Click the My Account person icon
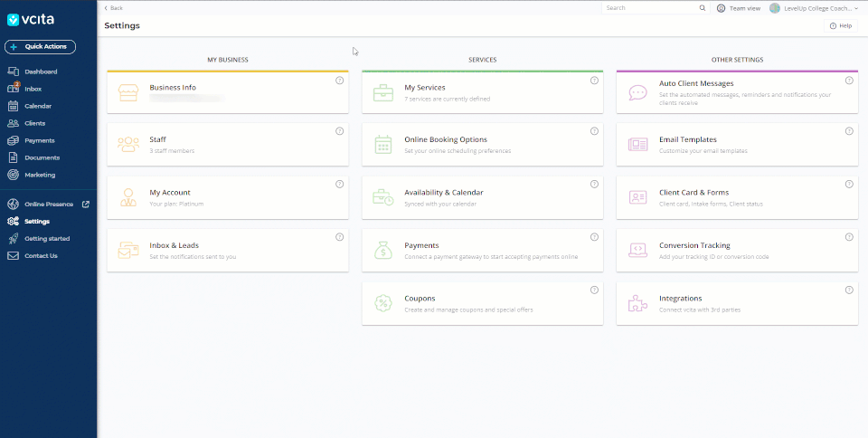The width and height of the screenshot is (868, 438). coord(128,197)
